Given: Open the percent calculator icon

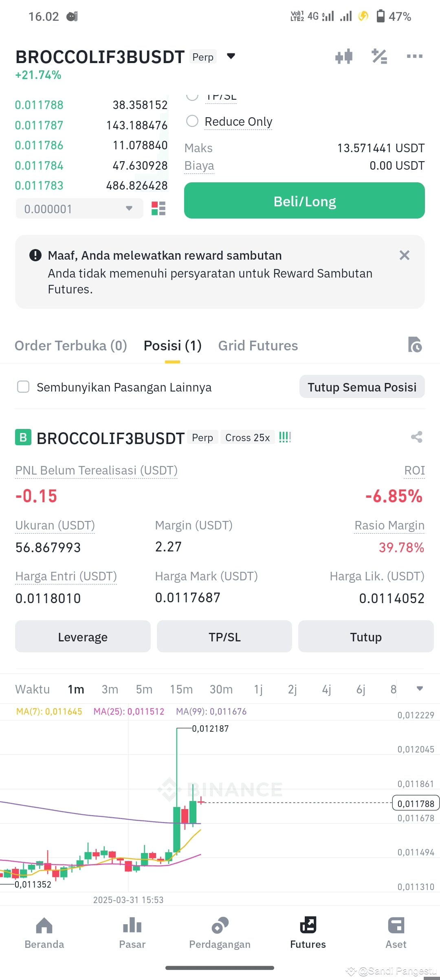Looking at the screenshot, I should point(379,56).
